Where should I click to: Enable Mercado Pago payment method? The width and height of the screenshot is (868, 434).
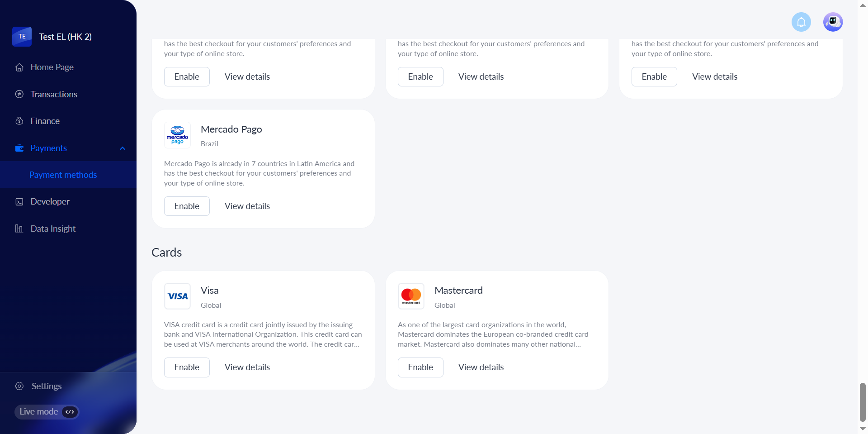187,206
